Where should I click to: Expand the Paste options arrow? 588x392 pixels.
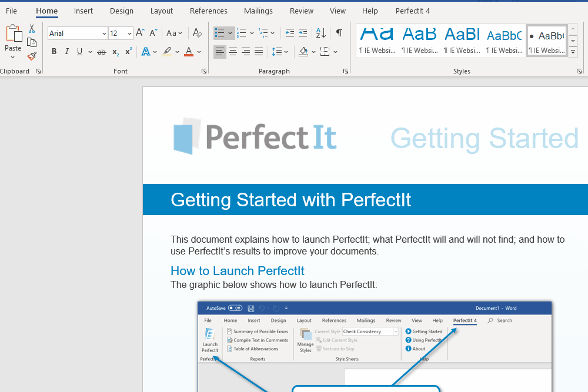coord(13,58)
